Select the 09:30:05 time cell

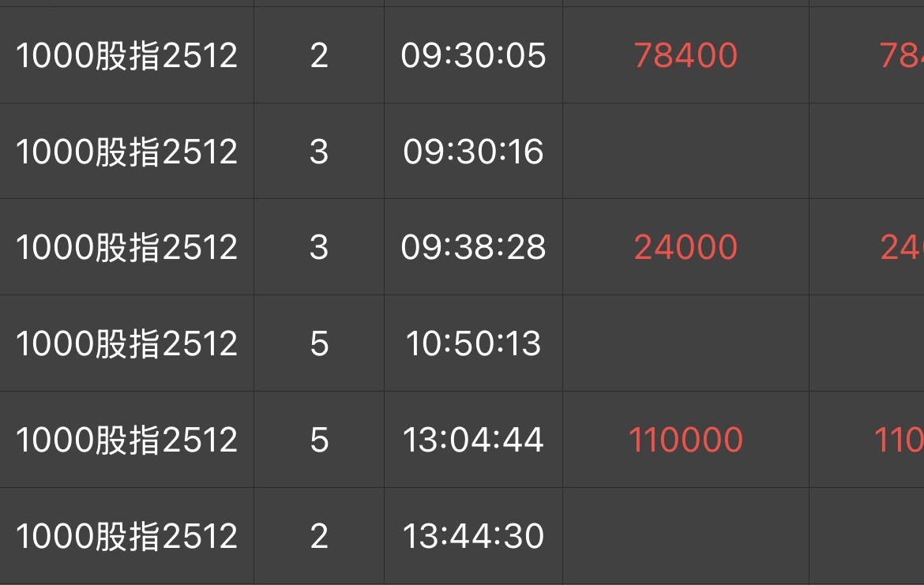pyautogui.click(x=473, y=55)
